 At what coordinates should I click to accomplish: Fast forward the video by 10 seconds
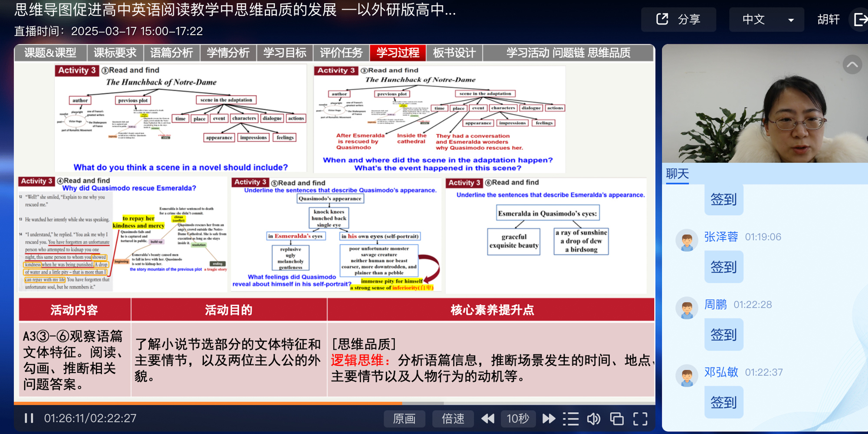pyautogui.click(x=549, y=418)
